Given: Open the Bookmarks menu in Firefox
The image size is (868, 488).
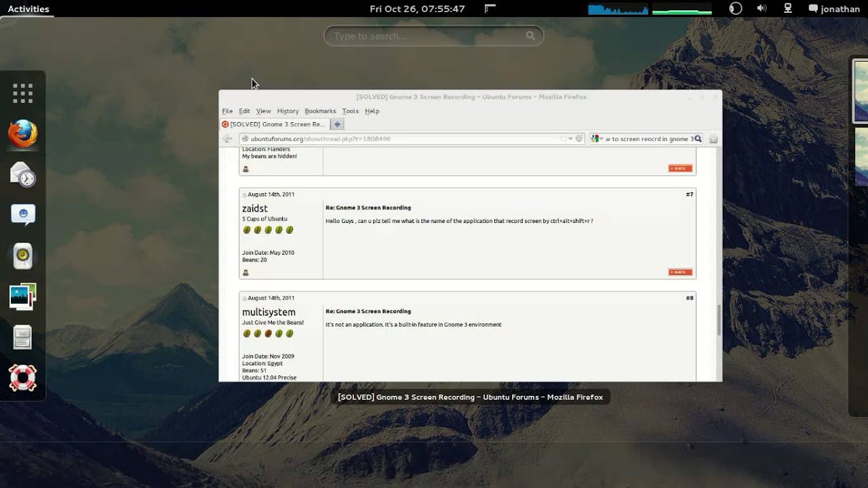Looking at the screenshot, I should click(320, 111).
